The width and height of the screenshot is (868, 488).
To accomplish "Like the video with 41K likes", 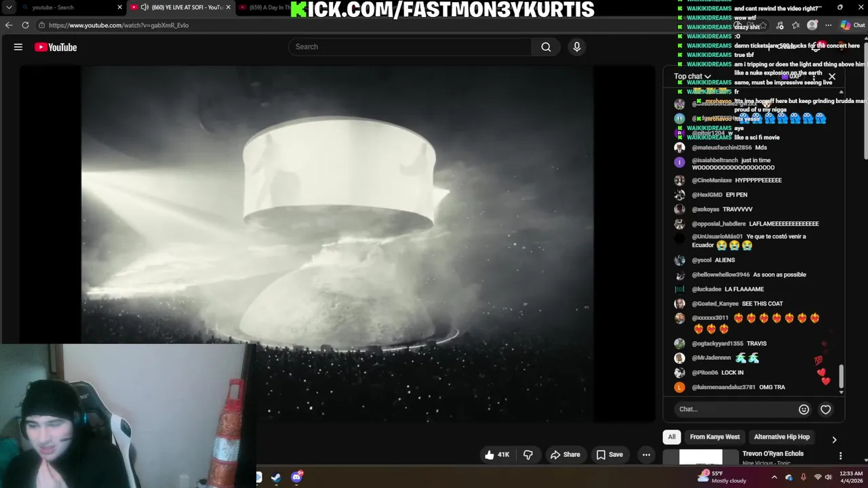I will pos(497,455).
